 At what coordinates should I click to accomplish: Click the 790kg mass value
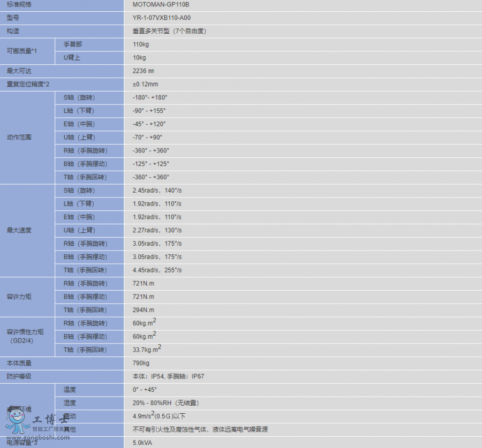[141, 363]
